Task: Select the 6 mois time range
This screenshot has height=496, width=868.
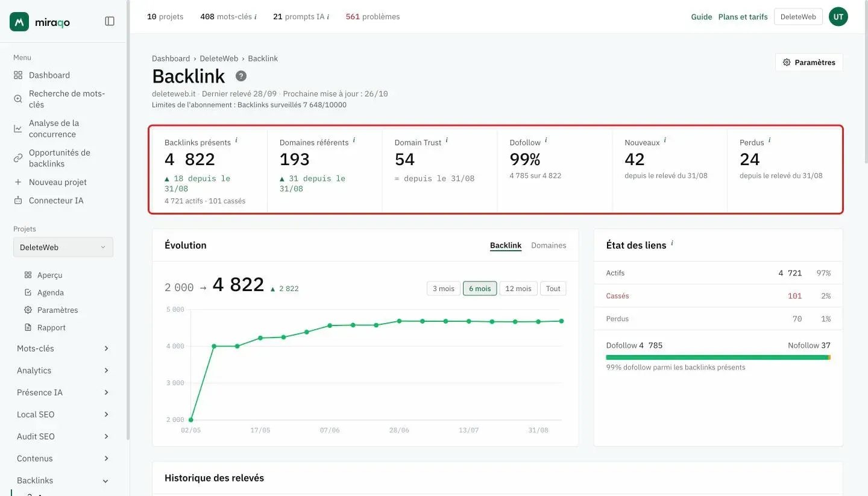Action: point(480,289)
